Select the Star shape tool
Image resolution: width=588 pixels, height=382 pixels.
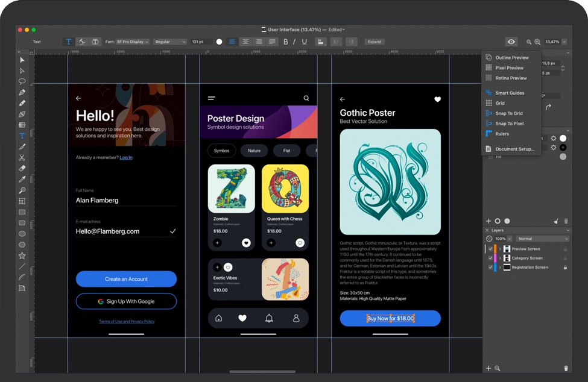pos(22,255)
